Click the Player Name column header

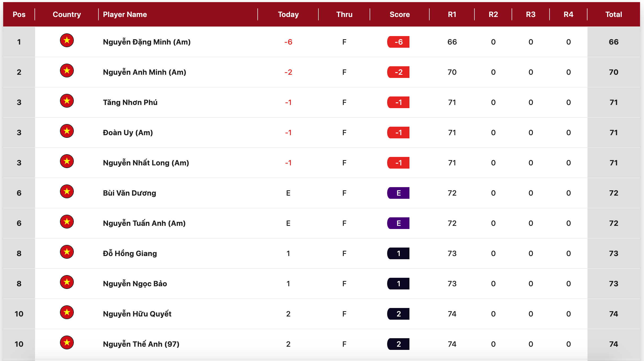[125, 14]
